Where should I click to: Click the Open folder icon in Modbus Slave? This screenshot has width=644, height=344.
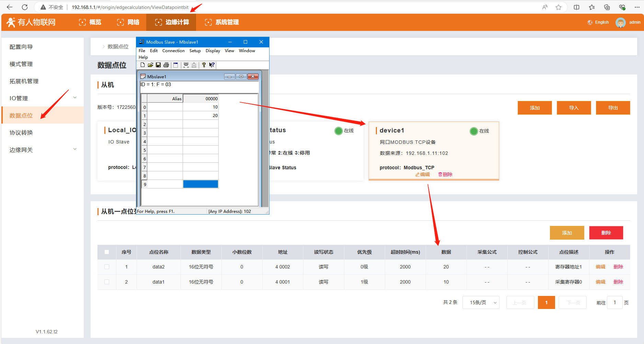pyautogui.click(x=150, y=65)
